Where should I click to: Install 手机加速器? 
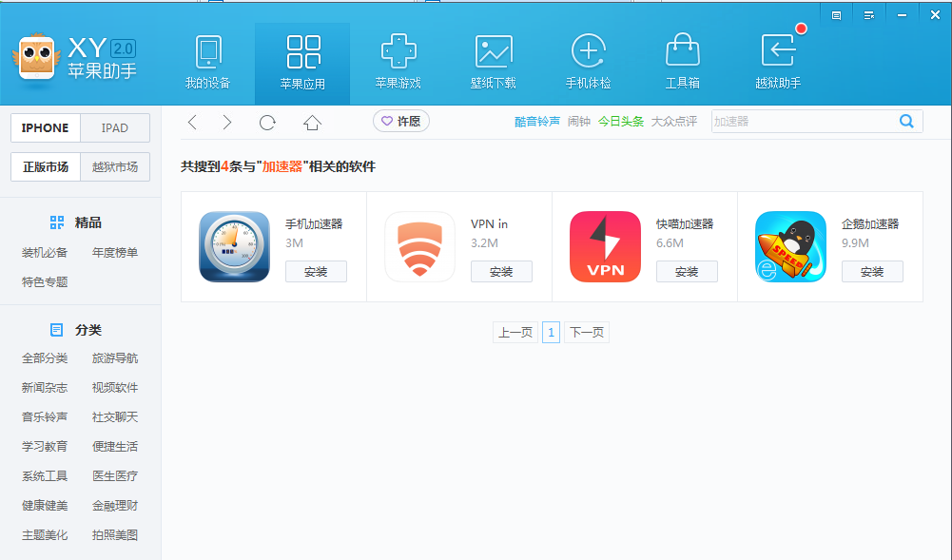click(316, 272)
